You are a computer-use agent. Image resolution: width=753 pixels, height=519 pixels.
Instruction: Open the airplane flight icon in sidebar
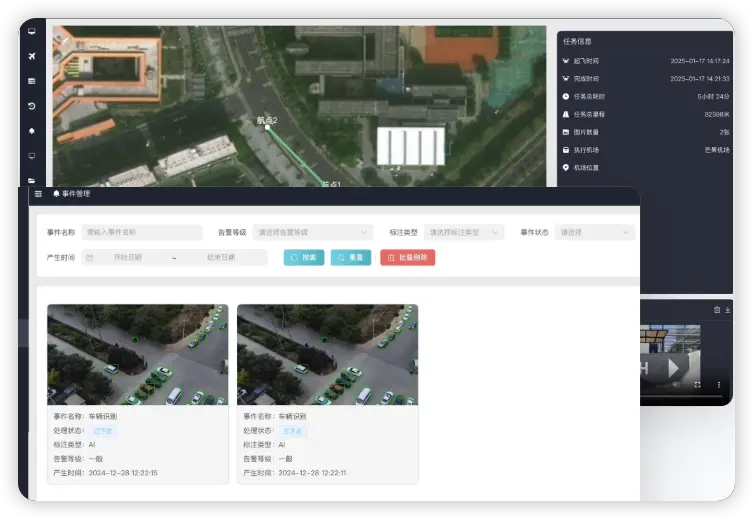coord(32,56)
